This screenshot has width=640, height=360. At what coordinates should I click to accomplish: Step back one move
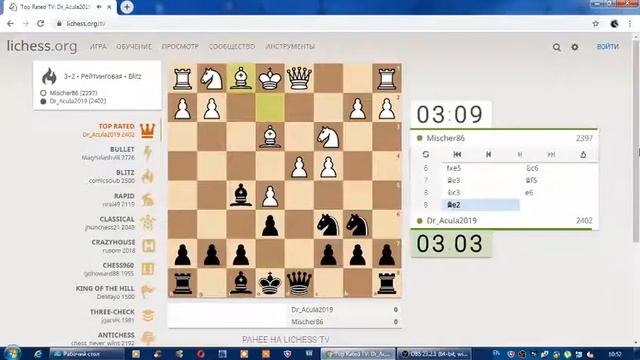point(489,154)
